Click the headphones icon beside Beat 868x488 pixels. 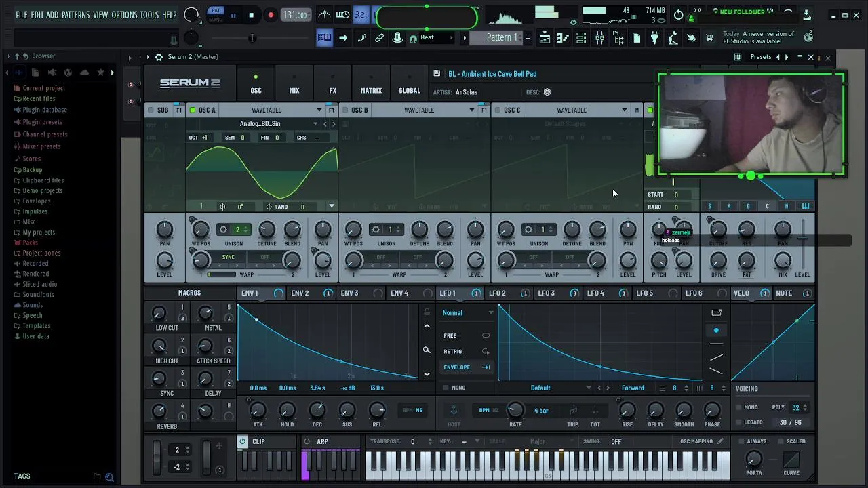(x=413, y=39)
